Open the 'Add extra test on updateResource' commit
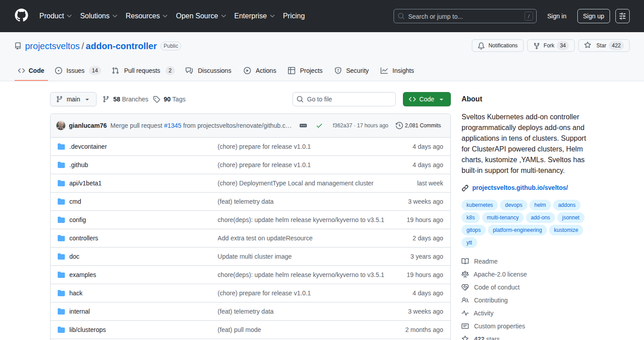 point(265,238)
